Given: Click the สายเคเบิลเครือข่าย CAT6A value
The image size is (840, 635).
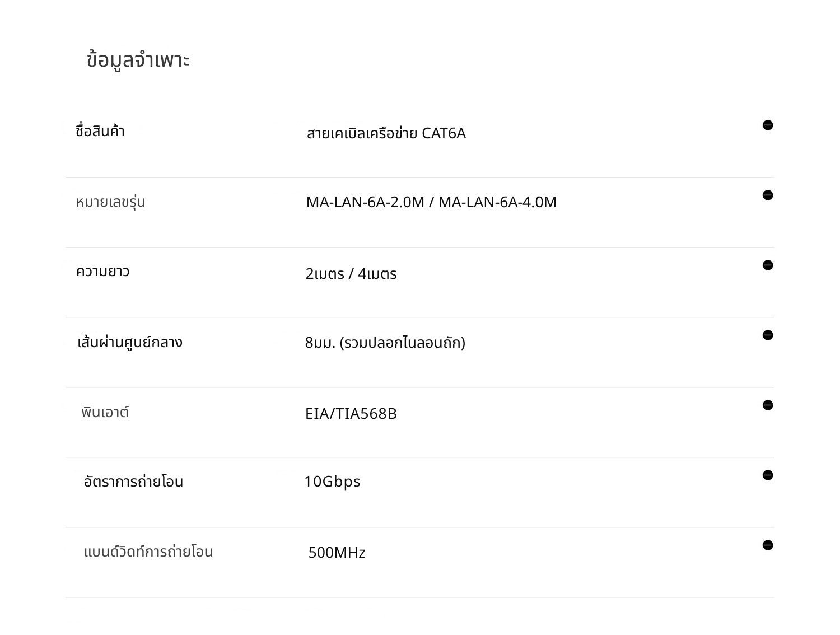Looking at the screenshot, I should coord(386,133).
